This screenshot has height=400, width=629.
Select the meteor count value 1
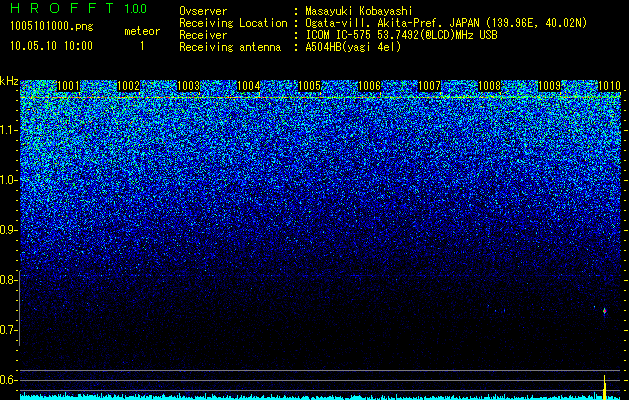click(x=142, y=46)
